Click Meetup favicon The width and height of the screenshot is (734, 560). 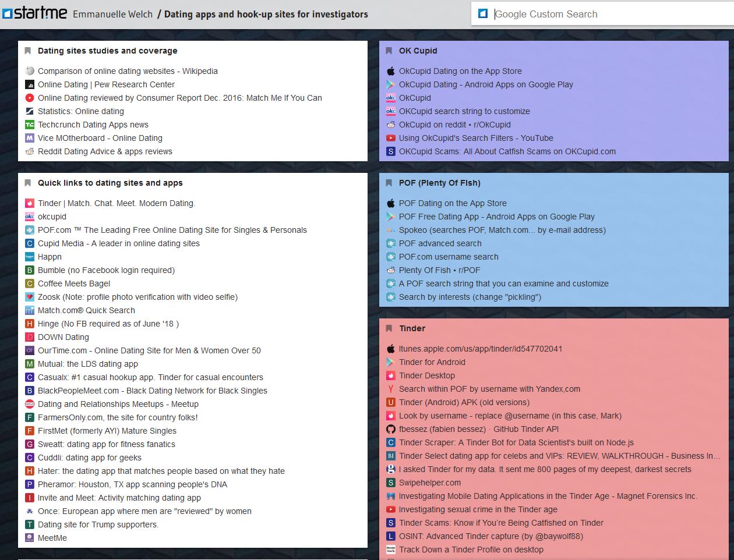coord(30,404)
